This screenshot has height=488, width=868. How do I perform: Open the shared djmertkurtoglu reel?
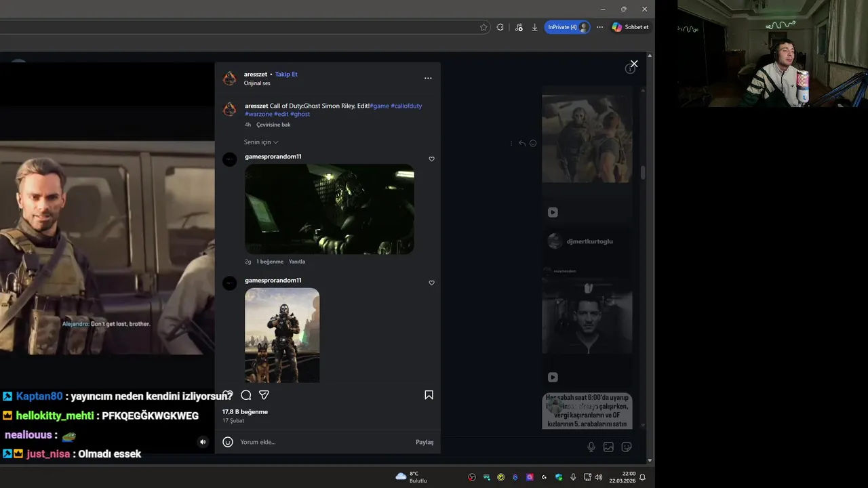pyautogui.click(x=587, y=316)
